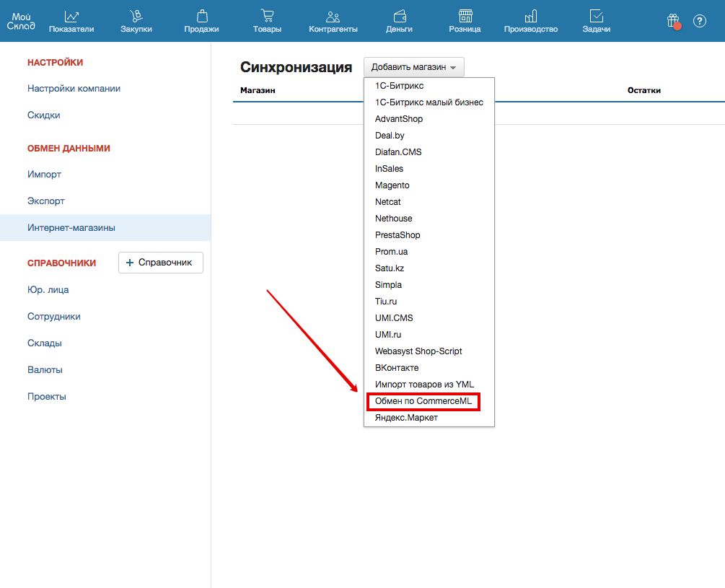Click the + Справочник button
Viewport: 725px width, 588px height.
160,263
